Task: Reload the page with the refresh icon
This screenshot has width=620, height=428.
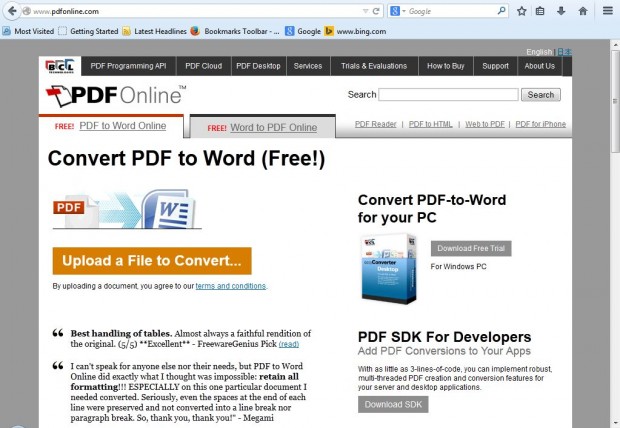Action: click(376, 11)
